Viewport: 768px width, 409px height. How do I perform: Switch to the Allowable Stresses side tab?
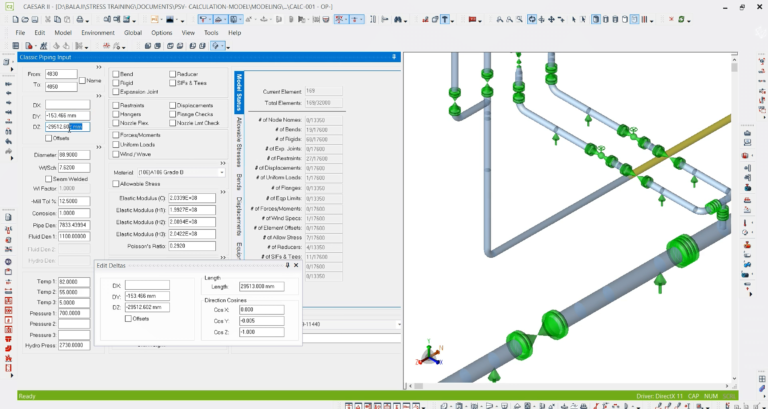(240, 142)
